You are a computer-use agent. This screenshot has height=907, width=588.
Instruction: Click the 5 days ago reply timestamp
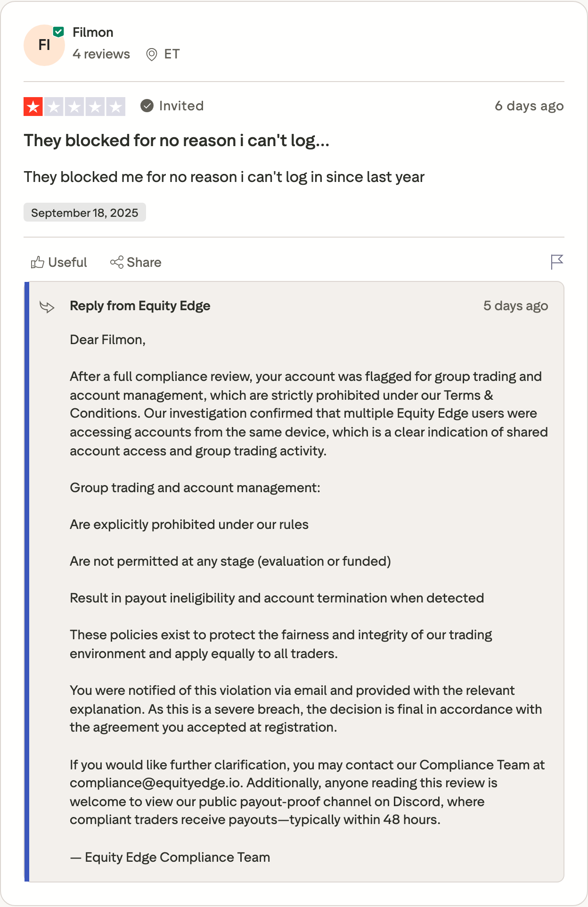[x=515, y=306]
